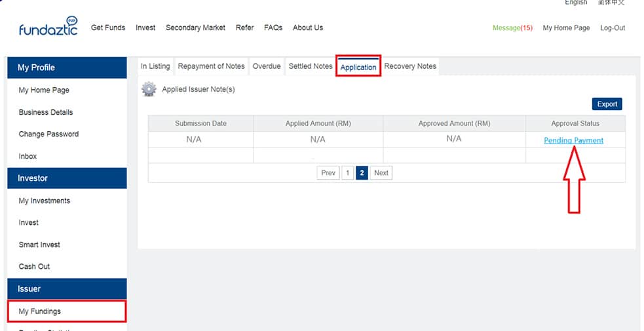The image size is (644, 331).
Task: Select My Fundings in the sidebar
Action: [40, 311]
